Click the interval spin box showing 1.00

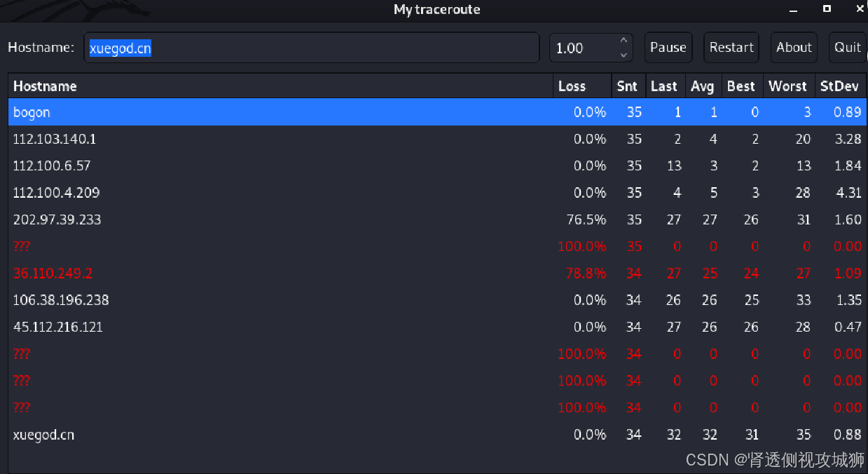[x=591, y=48]
